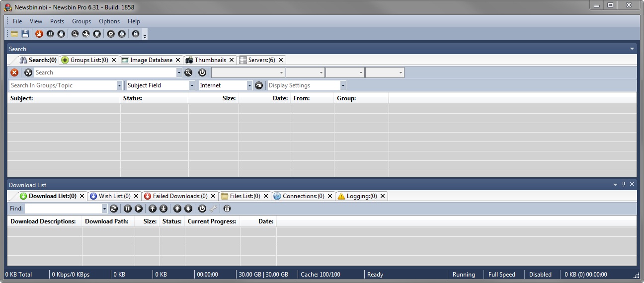
Task: Click the wrench icon in Download List toolbar
Action: click(x=213, y=209)
